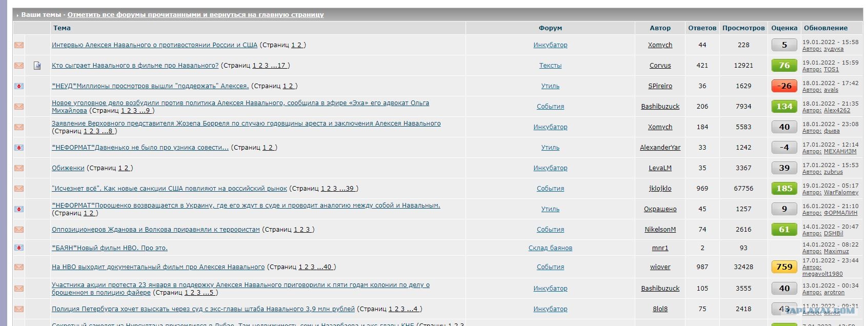The height and width of the screenshot is (326, 868).
Task: Open topic 'Обиженки'
Action: (x=68, y=168)
